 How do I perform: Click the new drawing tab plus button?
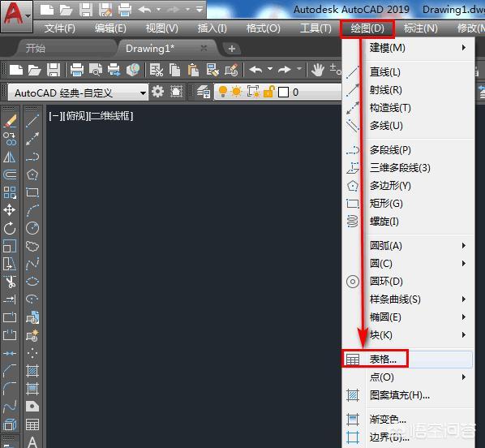(232, 49)
